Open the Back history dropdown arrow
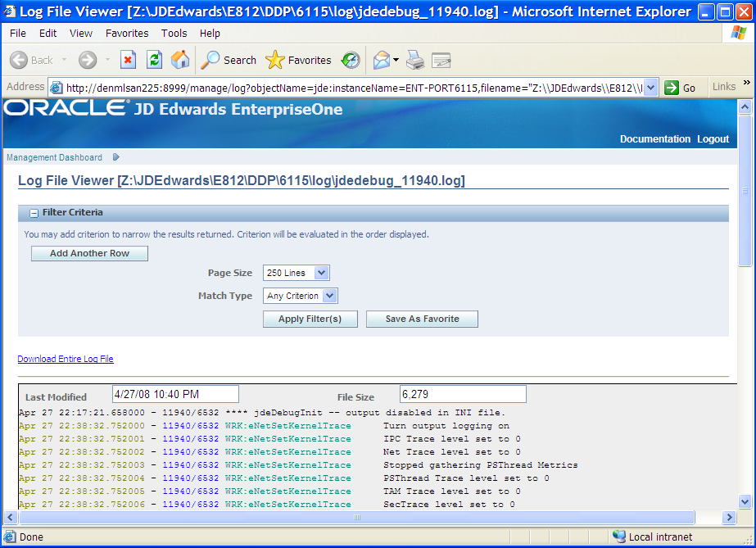 64,61
